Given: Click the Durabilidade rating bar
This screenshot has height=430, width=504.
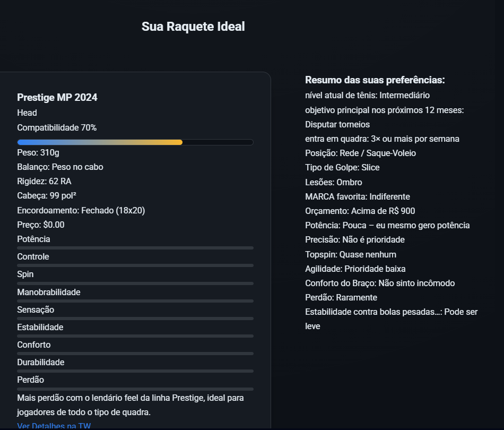Looking at the screenshot, I should (135, 371).
